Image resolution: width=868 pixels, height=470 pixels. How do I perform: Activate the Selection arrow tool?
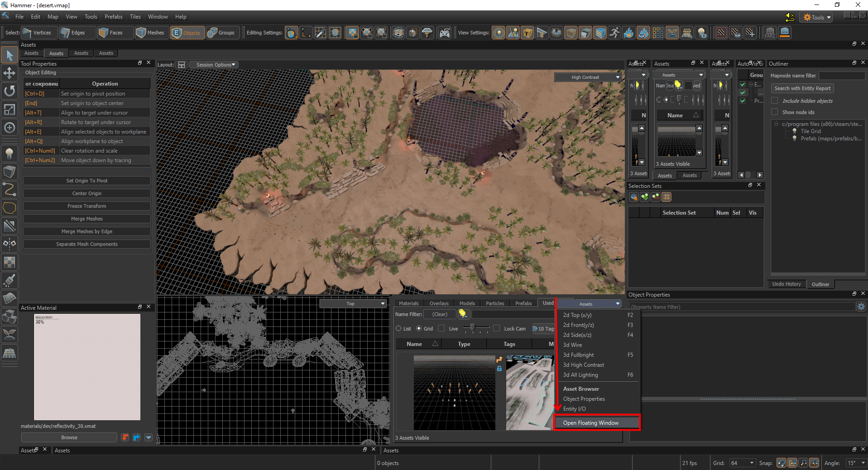click(x=9, y=55)
